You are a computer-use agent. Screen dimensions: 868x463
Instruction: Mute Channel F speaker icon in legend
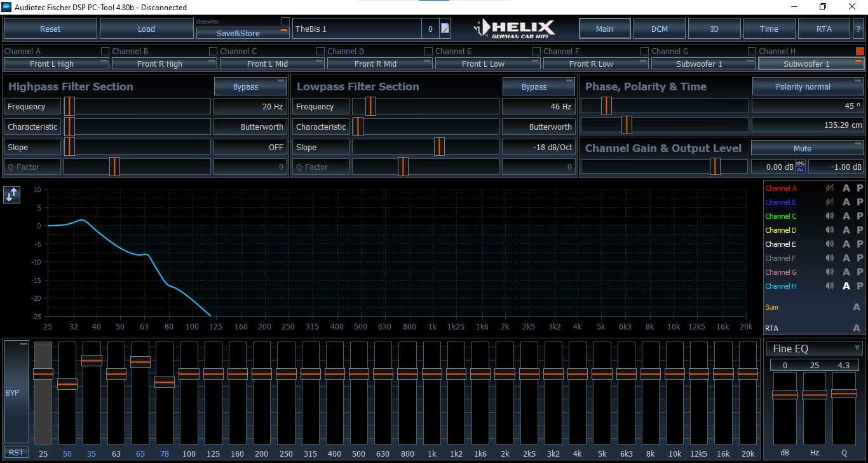829,258
